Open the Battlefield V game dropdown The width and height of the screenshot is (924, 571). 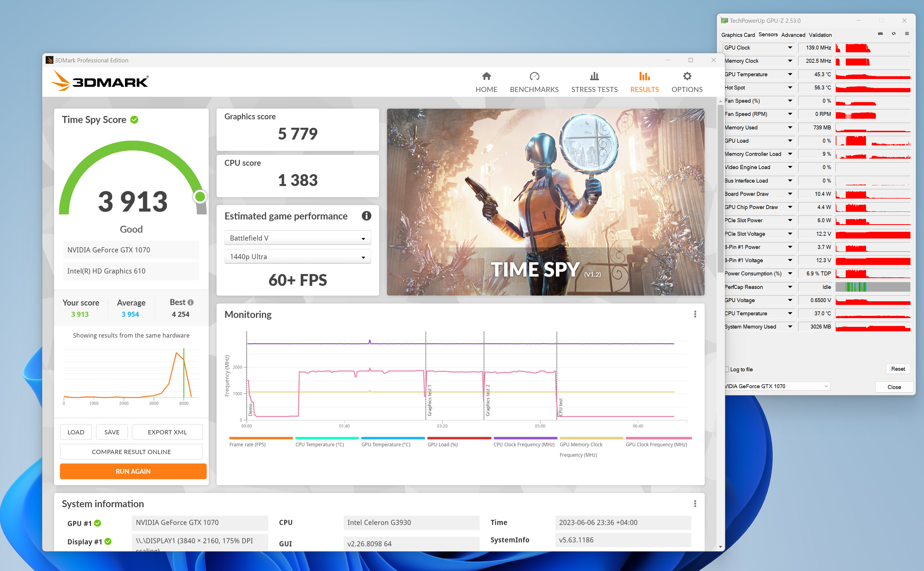coord(297,238)
